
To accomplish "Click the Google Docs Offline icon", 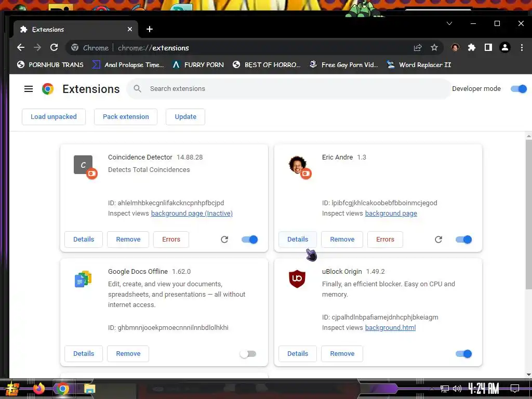I will (83, 279).
